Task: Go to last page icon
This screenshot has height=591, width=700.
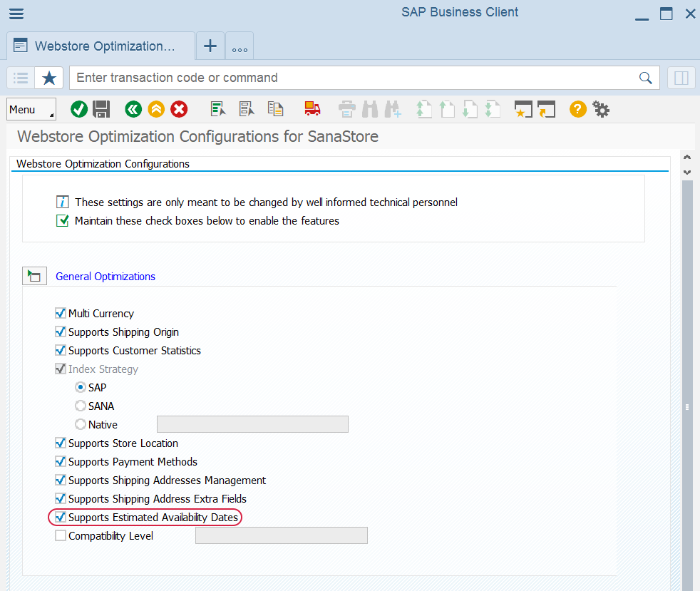Action: pos(493,109)
